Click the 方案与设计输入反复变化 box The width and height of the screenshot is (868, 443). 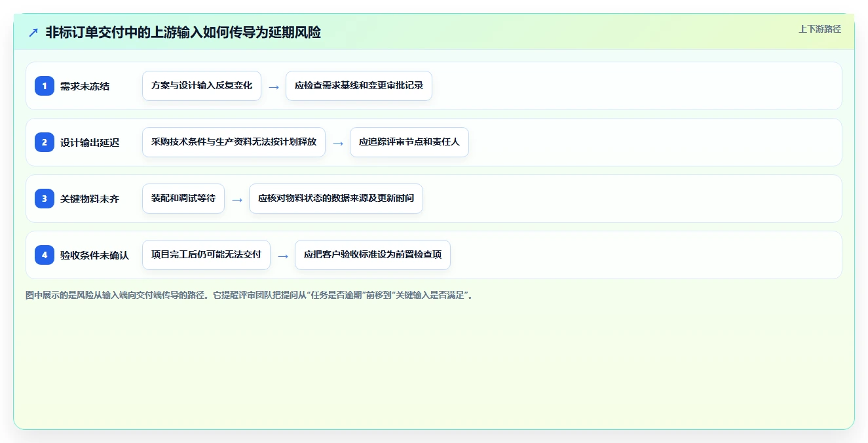pos(202,86)
